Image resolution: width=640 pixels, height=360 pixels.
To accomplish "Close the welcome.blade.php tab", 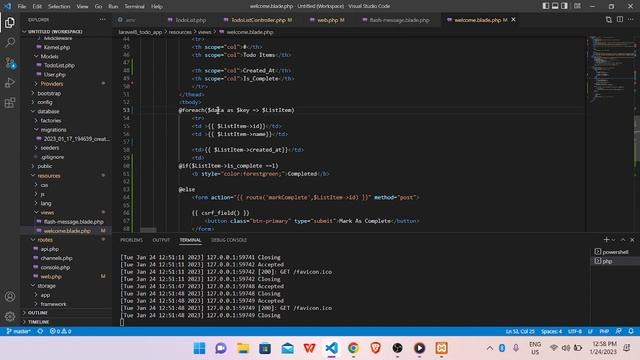I will point(513,20).
